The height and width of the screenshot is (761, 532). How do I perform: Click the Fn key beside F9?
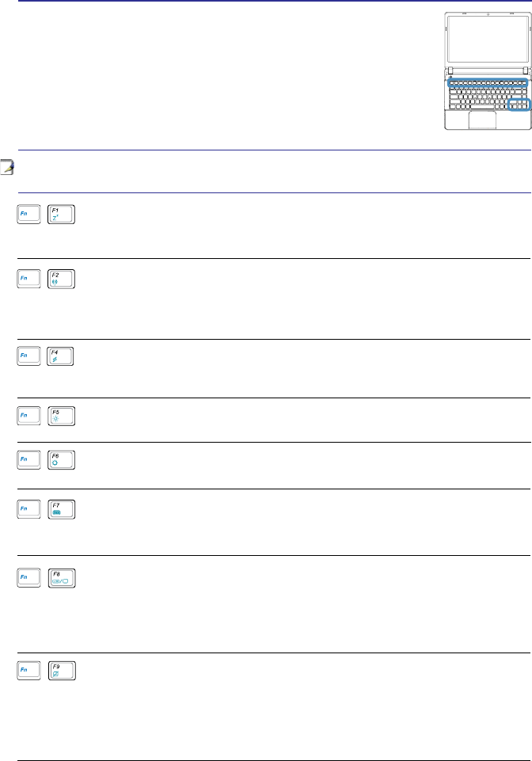click(x=26, y=672)
